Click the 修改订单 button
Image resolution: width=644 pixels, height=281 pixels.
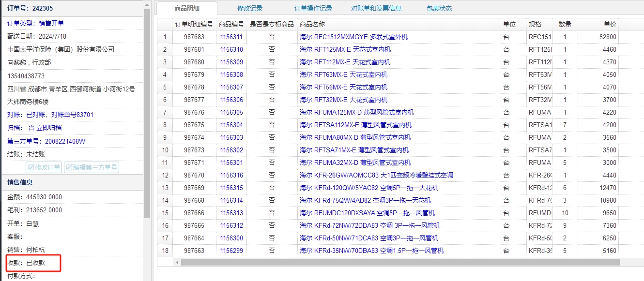[44, 167]
